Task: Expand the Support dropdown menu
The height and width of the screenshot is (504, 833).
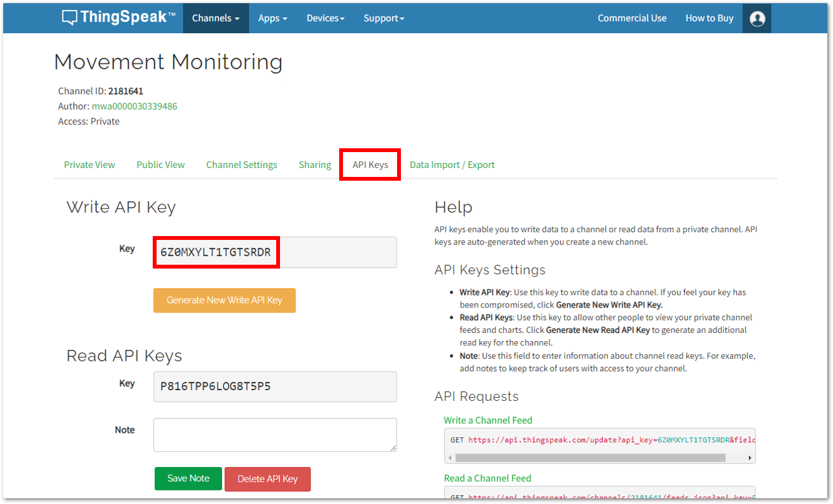Action: [384, 18]
